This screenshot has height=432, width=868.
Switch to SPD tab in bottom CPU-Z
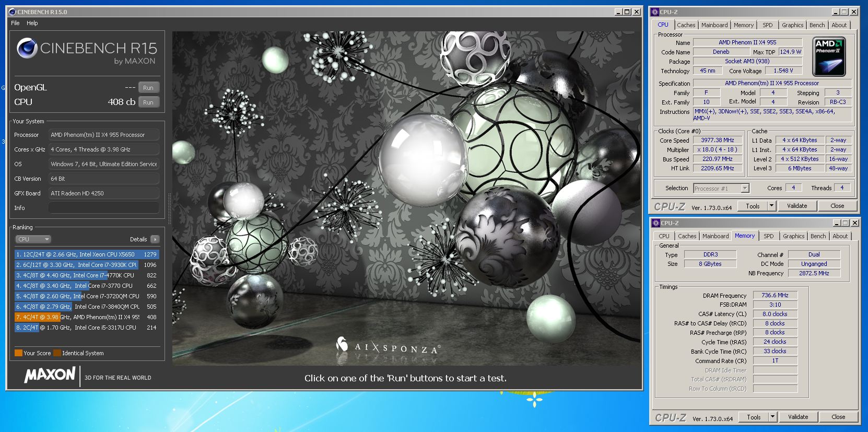(x=768, y=236)
